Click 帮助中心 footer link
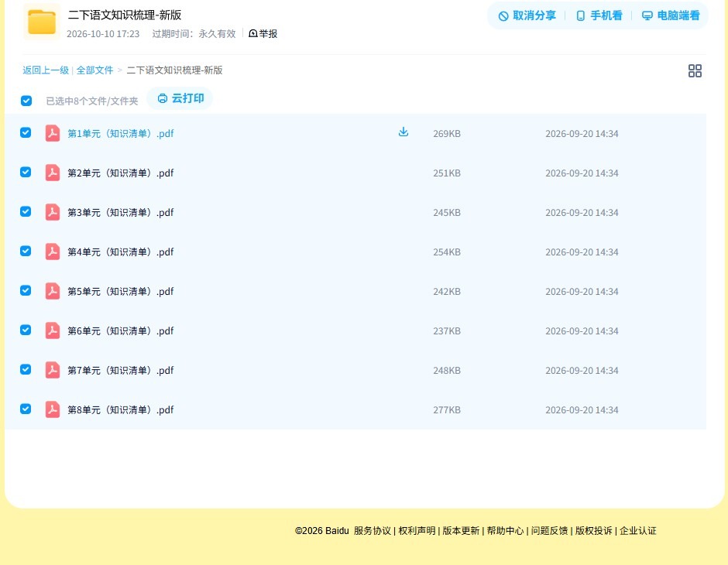This screenshot has width=728, height=565. (505, 531)
